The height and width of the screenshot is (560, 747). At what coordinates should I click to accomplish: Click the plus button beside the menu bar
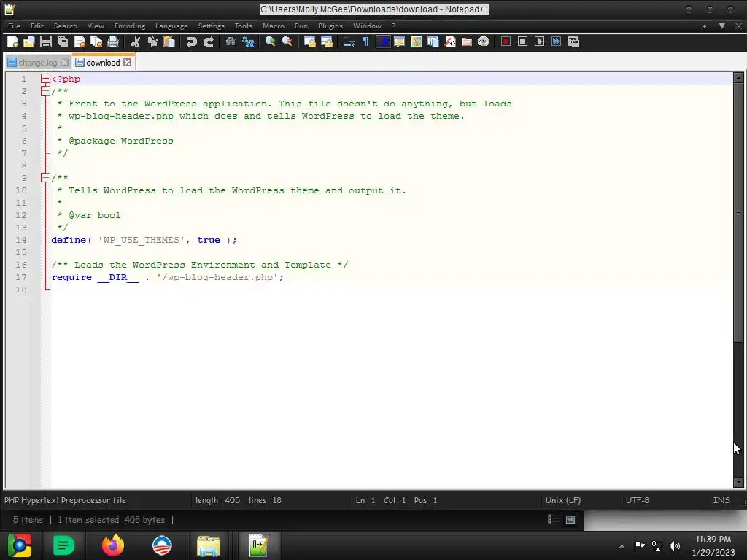tap(704, 26)
